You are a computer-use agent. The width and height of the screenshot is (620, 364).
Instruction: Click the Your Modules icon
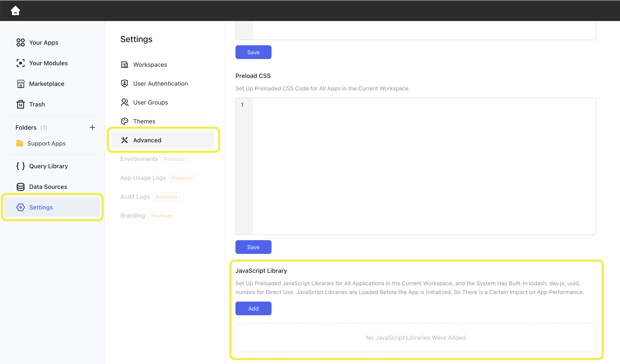pos(20,63)
